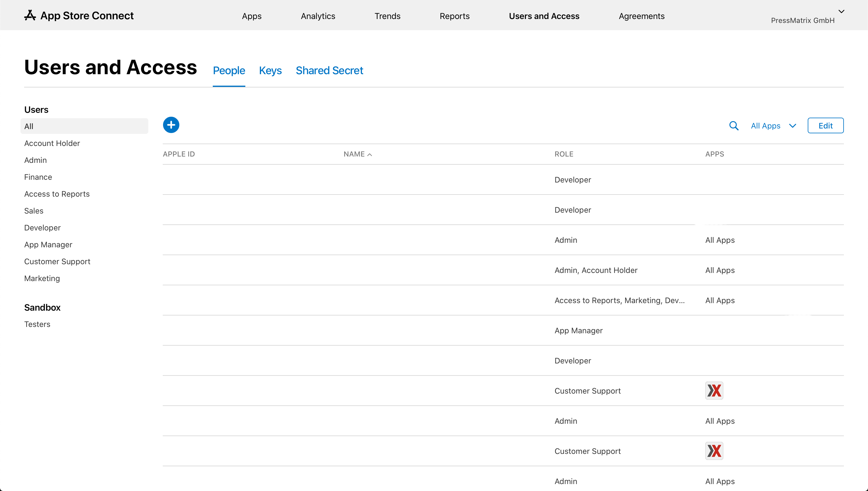868x491 pixels.
Task: Go to Trends in top navigation
Action: (x=388, y=16)
